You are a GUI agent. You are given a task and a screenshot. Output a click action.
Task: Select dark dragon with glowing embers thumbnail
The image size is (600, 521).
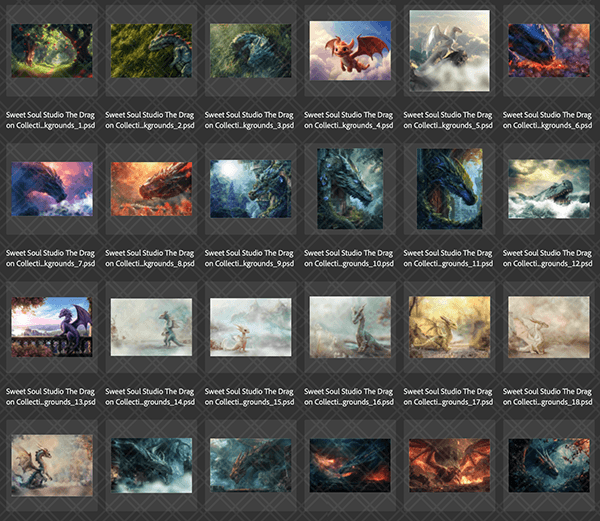coord(350,466)
